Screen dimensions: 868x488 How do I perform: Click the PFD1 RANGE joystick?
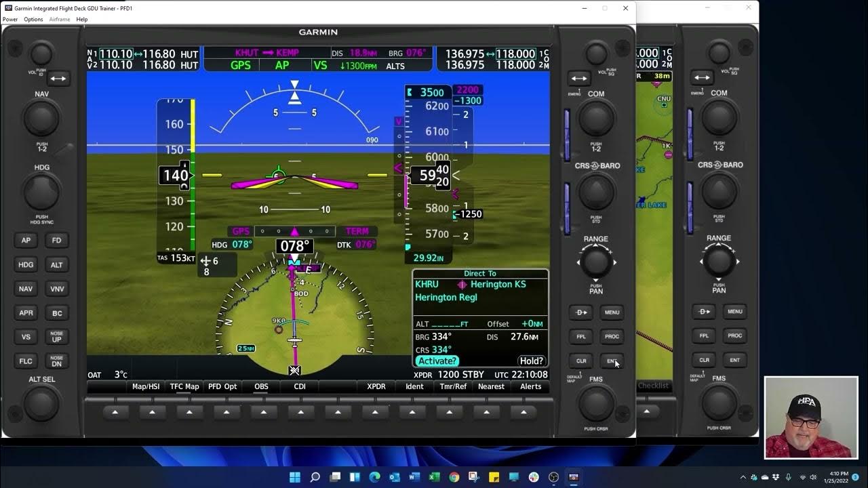click(596, 262)
